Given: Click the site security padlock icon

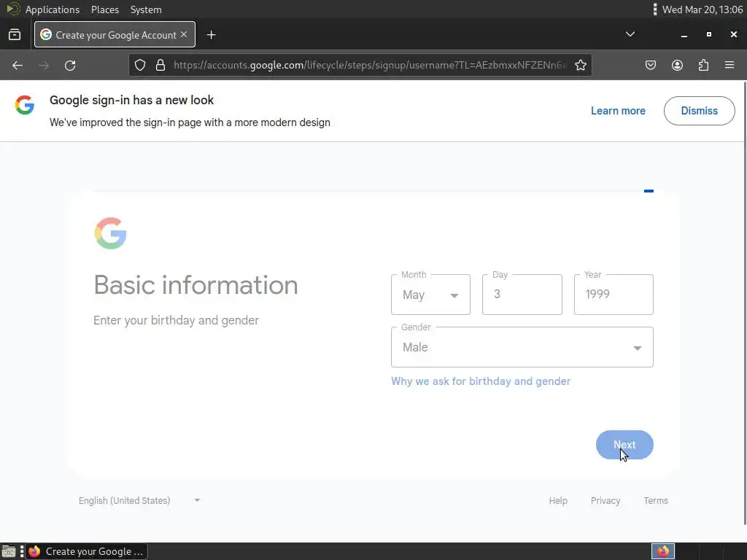Looking at the screenshot, I should [x=160, y=65].
